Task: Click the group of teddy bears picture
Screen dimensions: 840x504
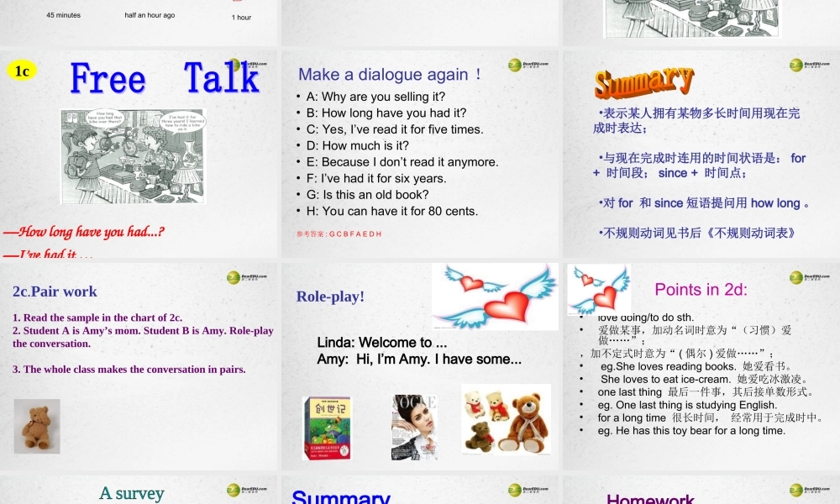Action: click(506, 419)
